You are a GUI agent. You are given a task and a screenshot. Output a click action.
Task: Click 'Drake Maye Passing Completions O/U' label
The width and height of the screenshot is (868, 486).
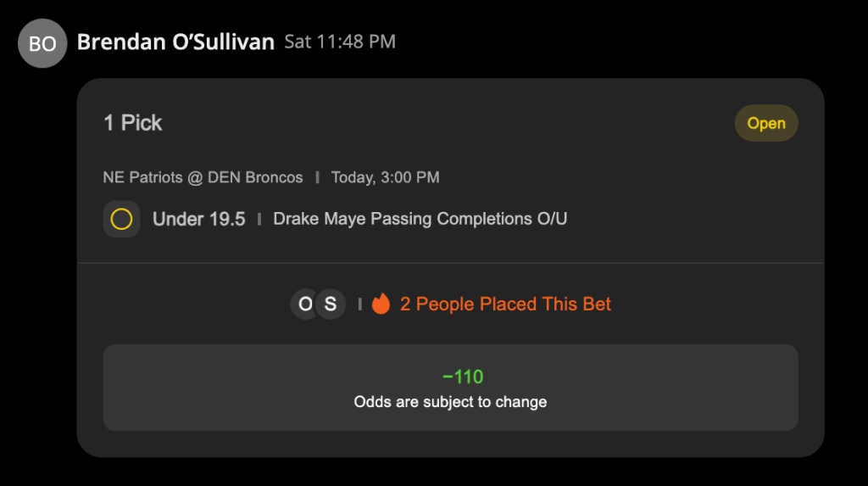[420, 219]
